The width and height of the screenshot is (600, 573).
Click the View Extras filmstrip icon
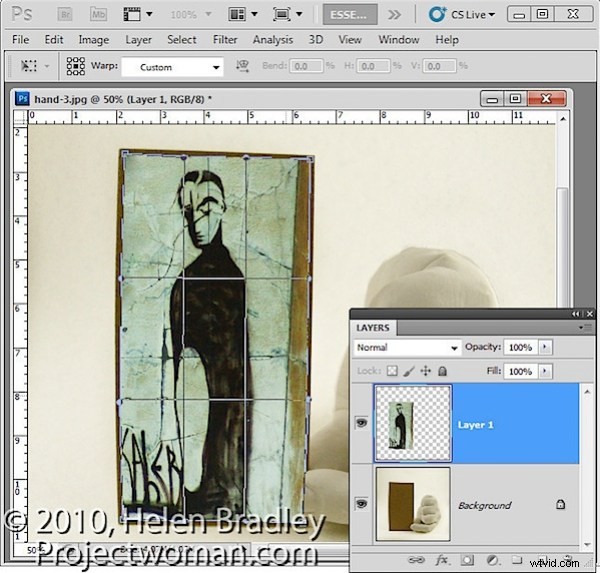pos(132,15)
